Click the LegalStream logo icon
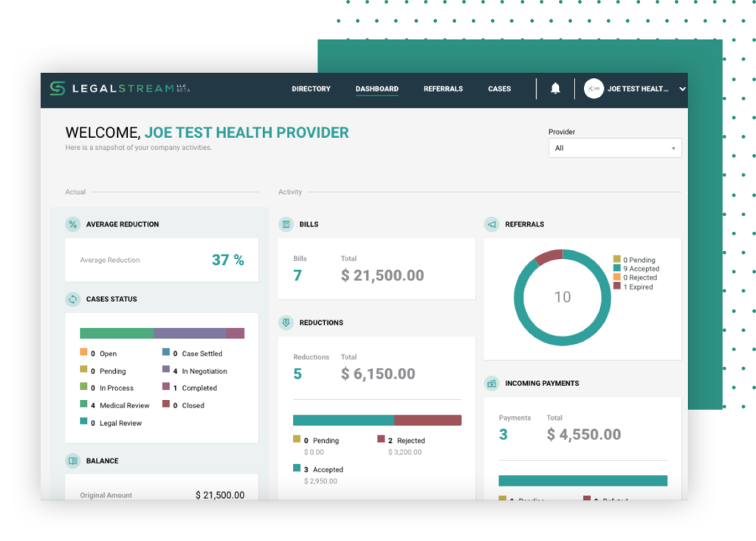 point(58,89)
